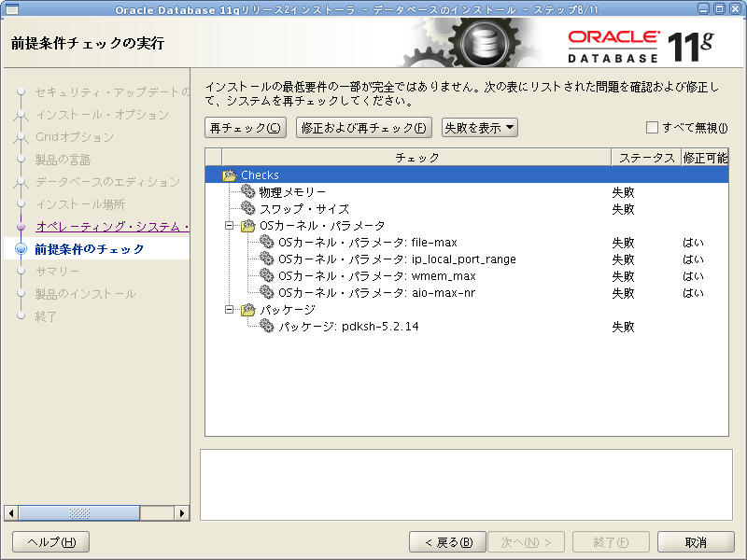Click the ステータス column header
The image size is (747, 560).
tap(646, 158)
